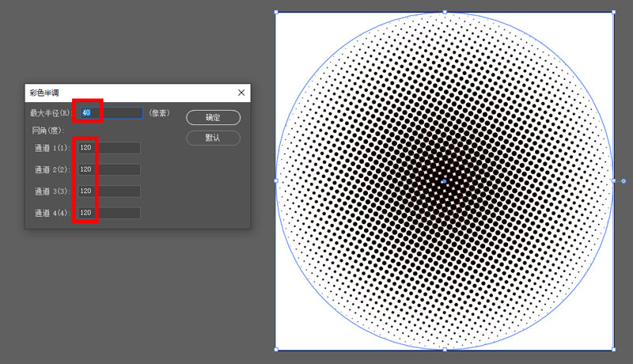
Task: Select the bottom-left bounding box handle
Action: coord(276,350)
